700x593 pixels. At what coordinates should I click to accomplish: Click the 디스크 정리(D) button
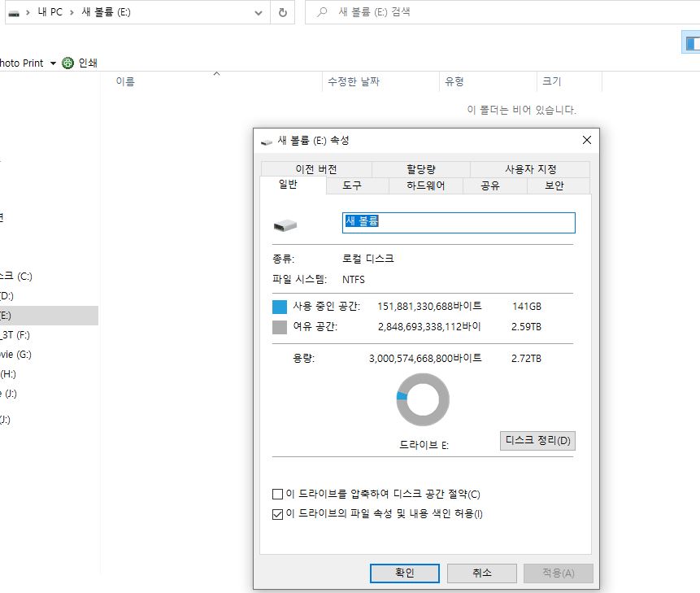pos(537,441)
